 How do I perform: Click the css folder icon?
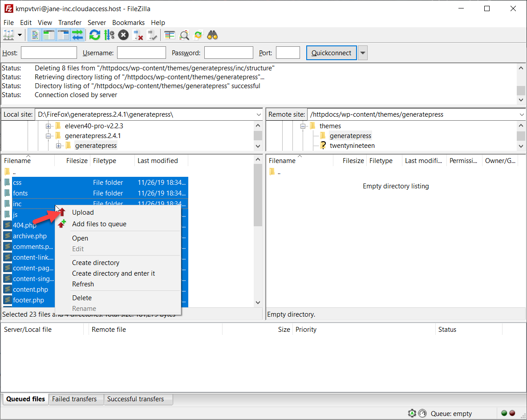click(7, 183)
